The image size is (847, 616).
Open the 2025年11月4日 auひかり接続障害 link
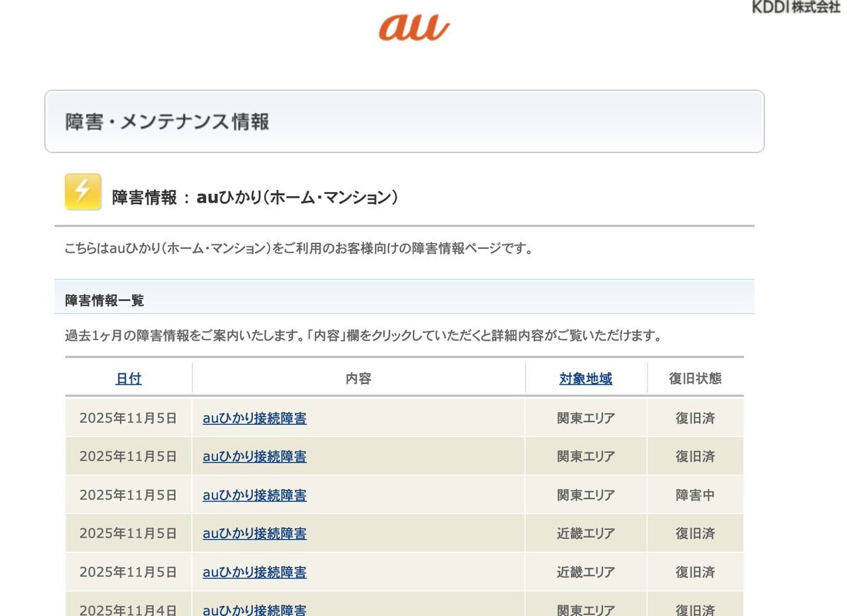[x=254, y=610]
